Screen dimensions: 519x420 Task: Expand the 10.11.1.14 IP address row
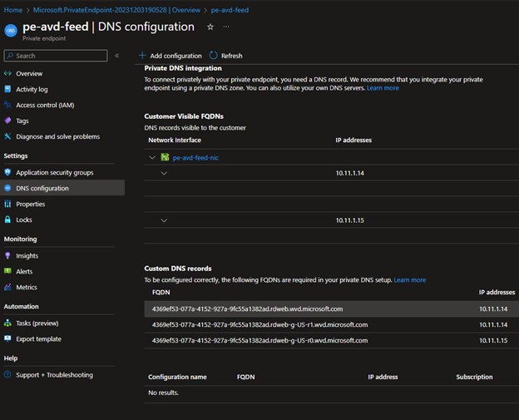click(164, 173)
